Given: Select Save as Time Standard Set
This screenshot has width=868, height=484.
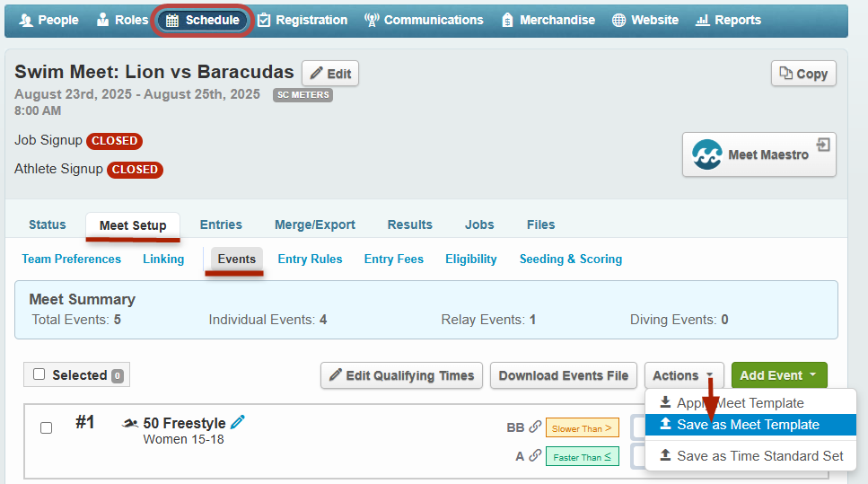Looking at the screenshot, I should [x=759, y=455].
